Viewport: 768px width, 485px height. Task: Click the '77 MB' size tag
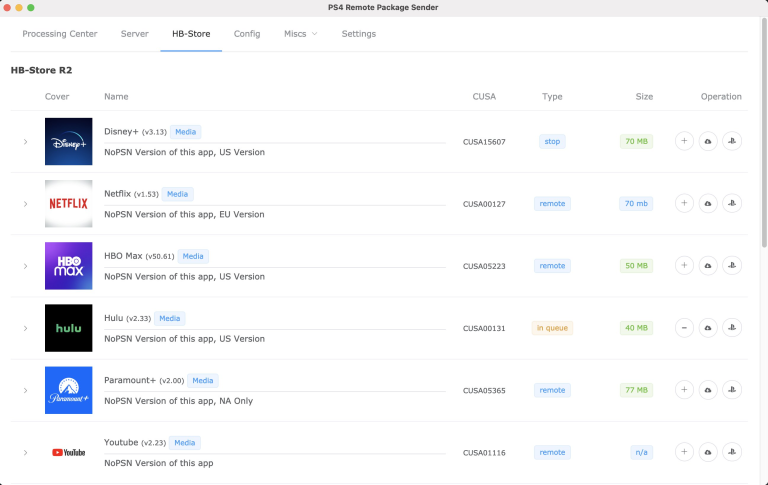[x=636, y=390]
